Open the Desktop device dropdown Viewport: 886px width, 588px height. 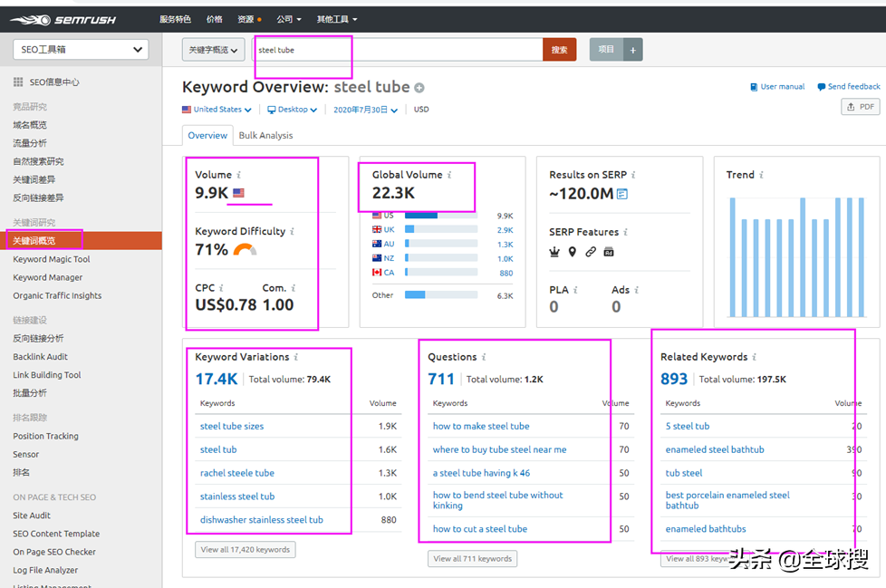[292, 110]
